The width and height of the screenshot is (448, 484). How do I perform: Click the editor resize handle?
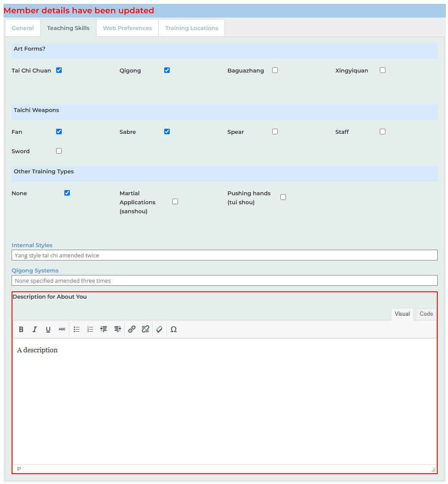click(x=433, y=469)
